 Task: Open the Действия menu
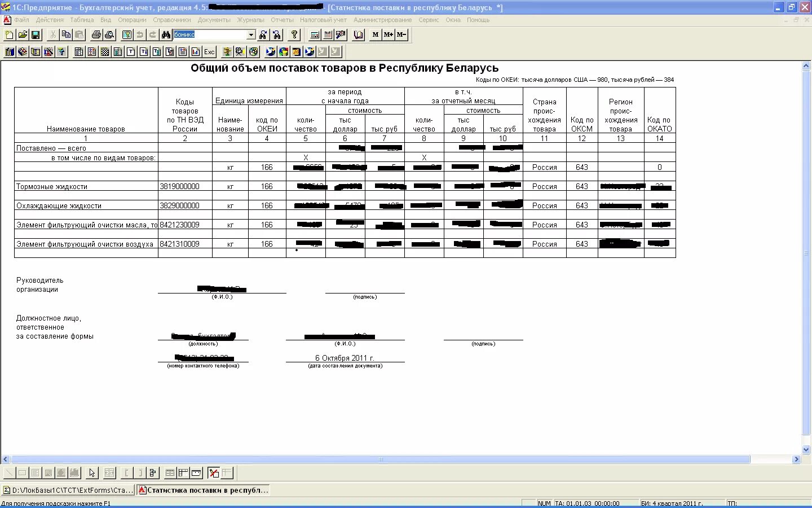click(50, 20)
